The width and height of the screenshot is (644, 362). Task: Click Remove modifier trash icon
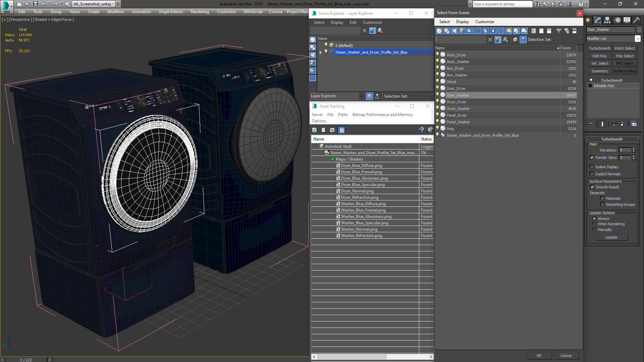click(622, 124)
